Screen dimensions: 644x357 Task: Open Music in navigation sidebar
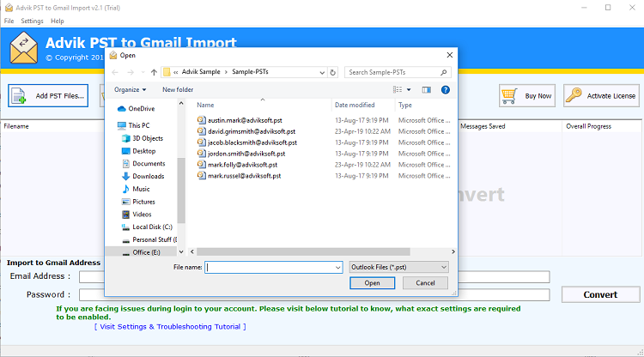point(136,189)
